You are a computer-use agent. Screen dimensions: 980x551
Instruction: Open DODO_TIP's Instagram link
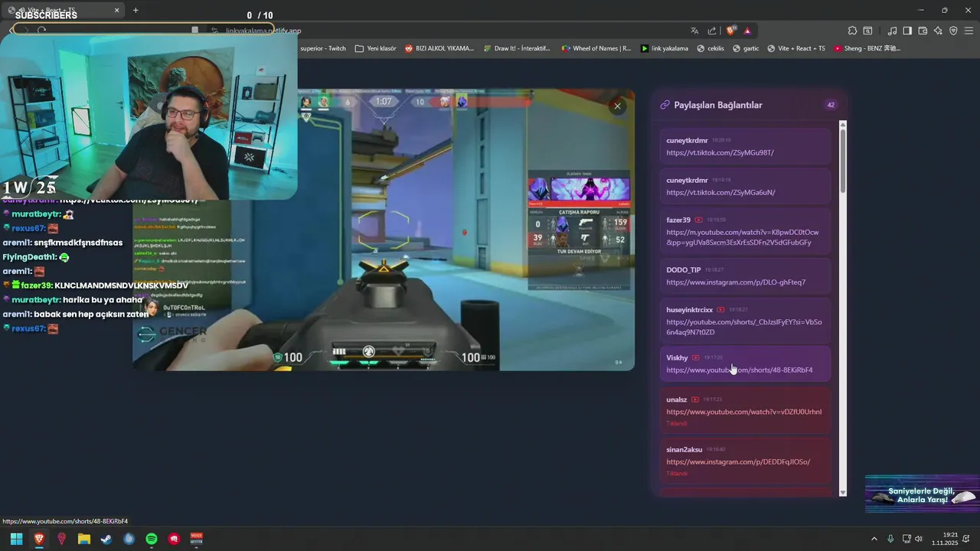[x=736, y=282]
